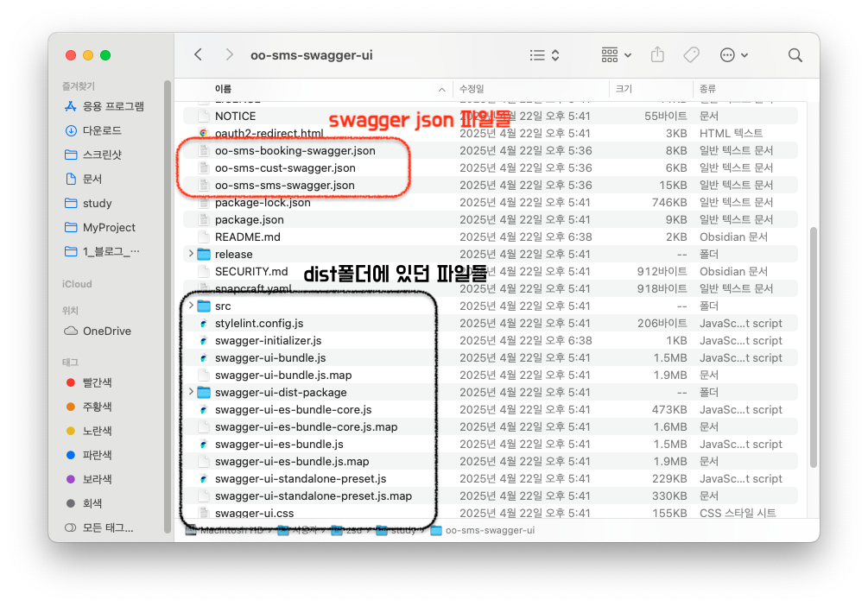Open OneDrive location in sidebar
This screenshot has height=606, width=868.
click(x=98, y=331)
